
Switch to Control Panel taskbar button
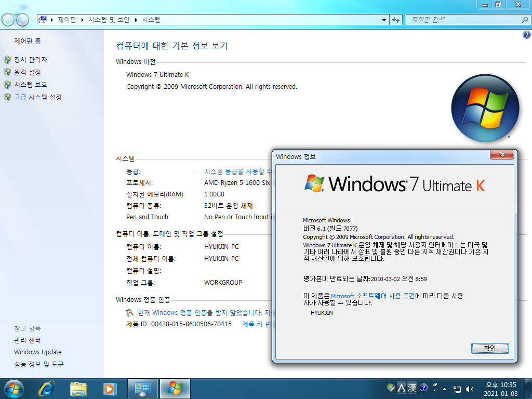point(143,389)
